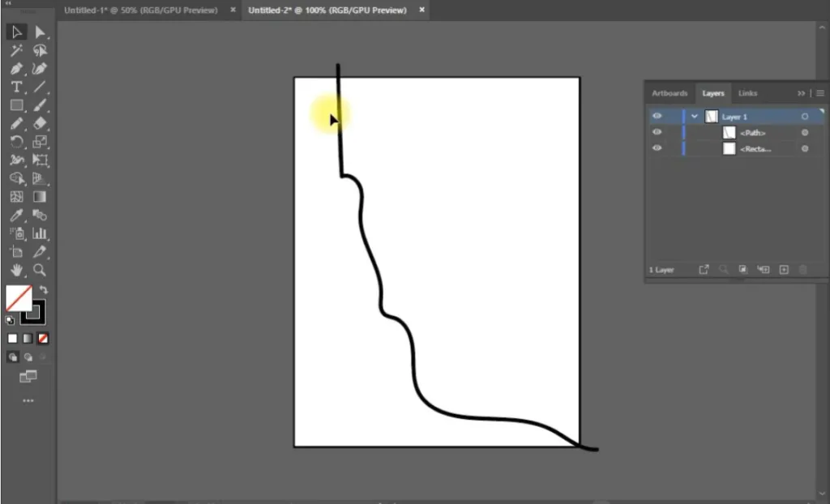Toggle visibility of Layer 1
The height and width of the screenshot is (504, 830).
(657, 116)
